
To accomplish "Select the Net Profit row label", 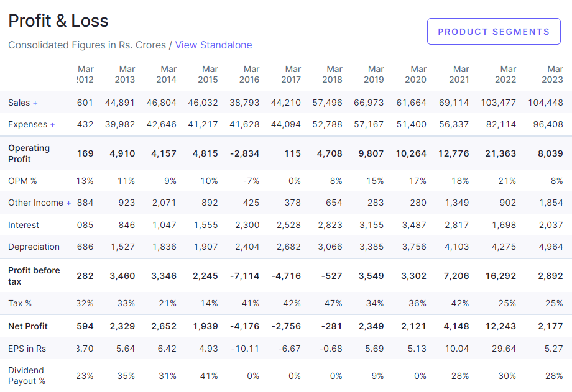I will click(x=28, y=326).
